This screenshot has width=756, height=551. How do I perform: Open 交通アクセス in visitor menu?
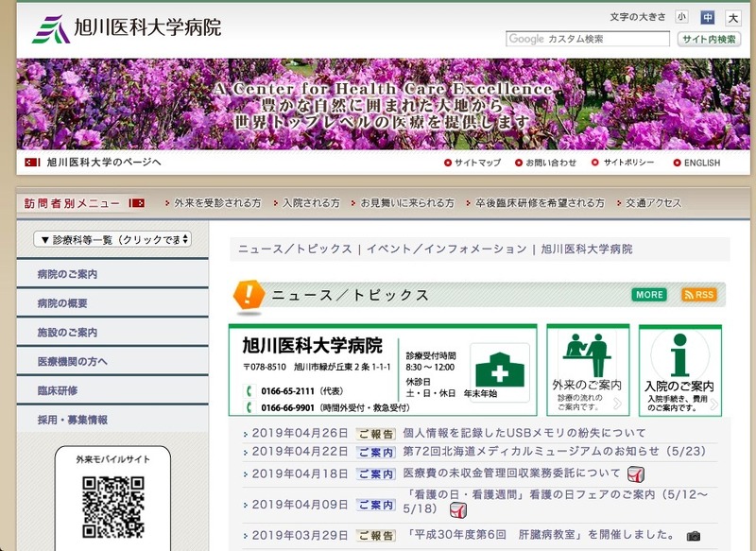tap(653, 203)
